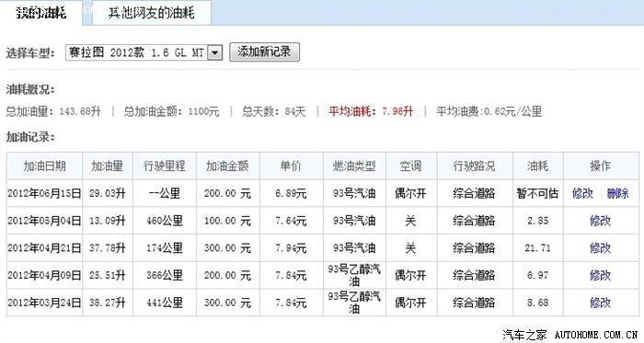Click the mileage cell 174公里

tap(165, 247)
